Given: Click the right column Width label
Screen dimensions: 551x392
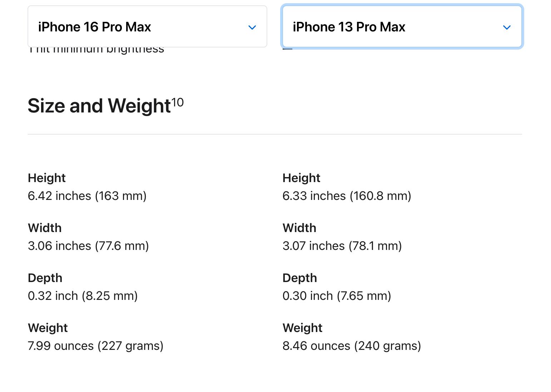Looking at the screenshot, I should [299, 228].
